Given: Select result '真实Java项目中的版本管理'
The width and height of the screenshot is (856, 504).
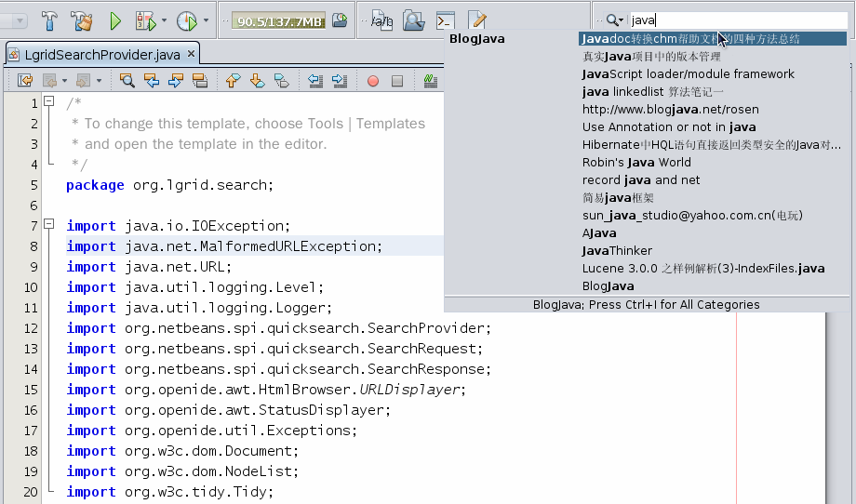Looking at the screenshot, I should coord(713,56).
